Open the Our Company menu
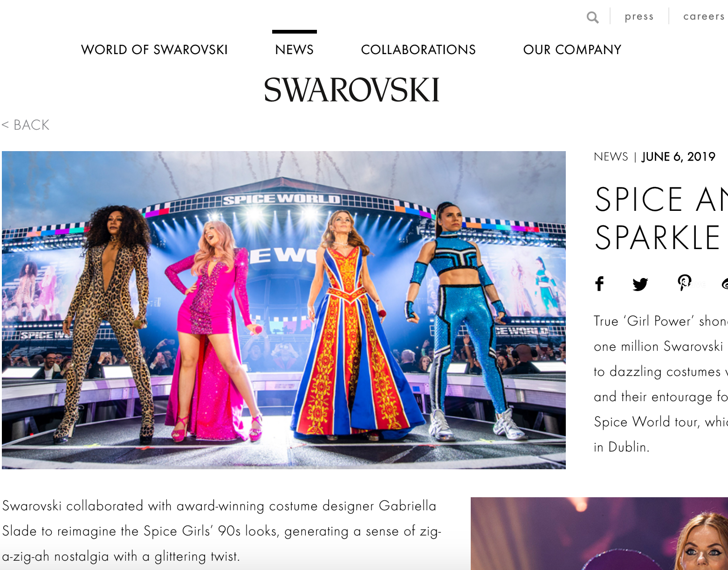Screen dimensions: 728x570 (572, 49)
